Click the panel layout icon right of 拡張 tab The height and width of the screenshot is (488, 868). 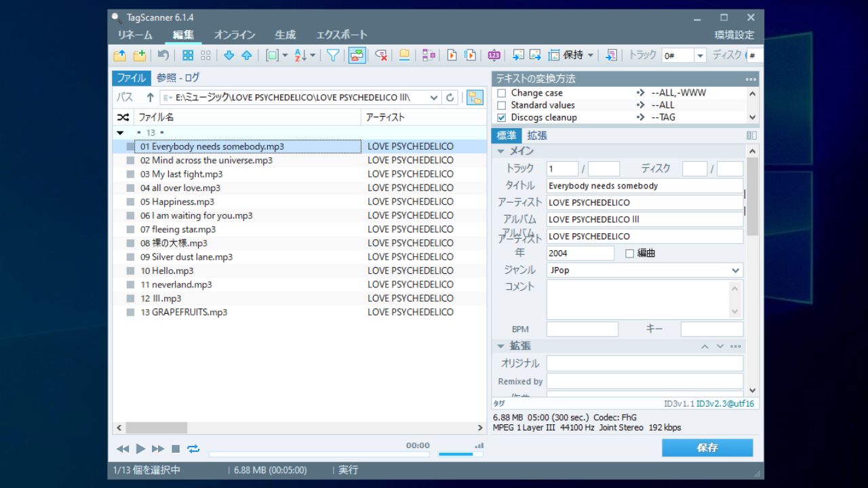pos(751,136)
